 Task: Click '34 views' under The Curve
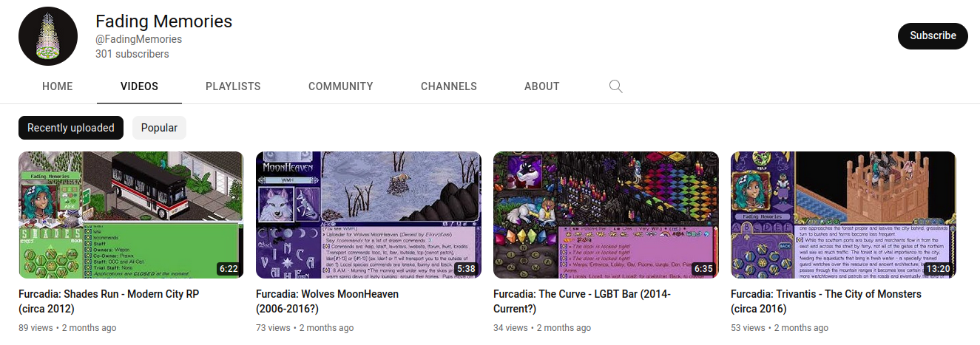510,328
